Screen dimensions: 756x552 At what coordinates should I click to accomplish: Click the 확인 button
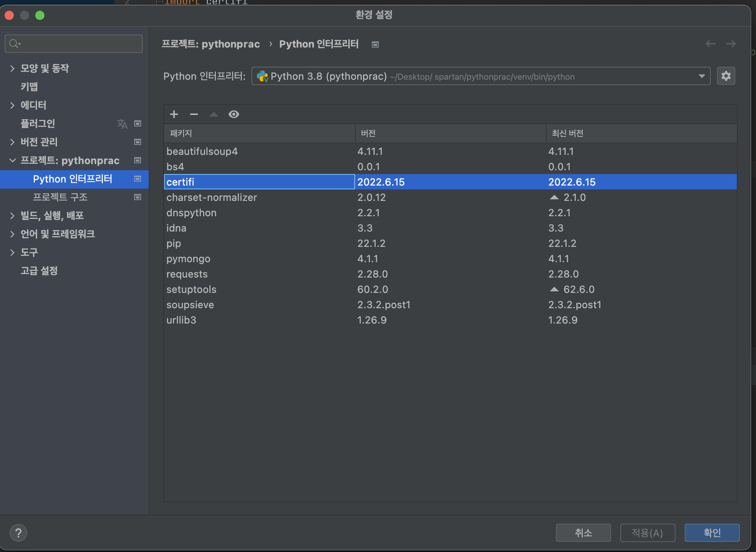click(712, 533)
